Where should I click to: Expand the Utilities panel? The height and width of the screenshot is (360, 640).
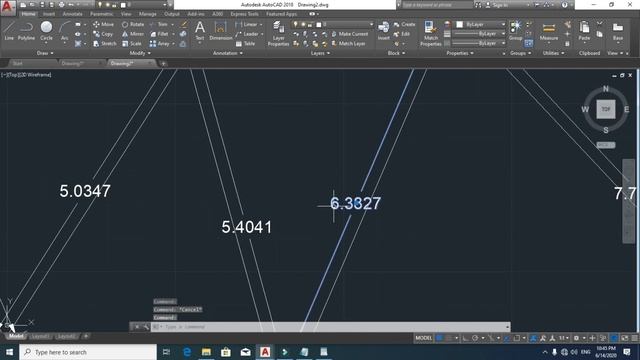click(553, 53)
